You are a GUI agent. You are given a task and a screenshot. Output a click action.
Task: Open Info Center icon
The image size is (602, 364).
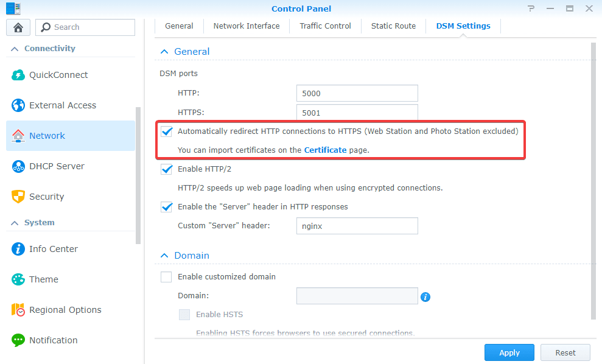point(18,249)
